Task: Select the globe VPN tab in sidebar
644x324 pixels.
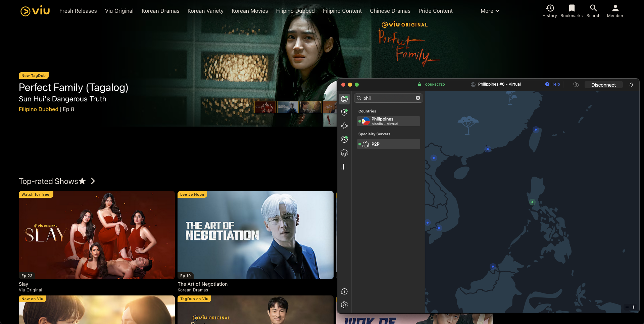Action: (x=344, y=99)
